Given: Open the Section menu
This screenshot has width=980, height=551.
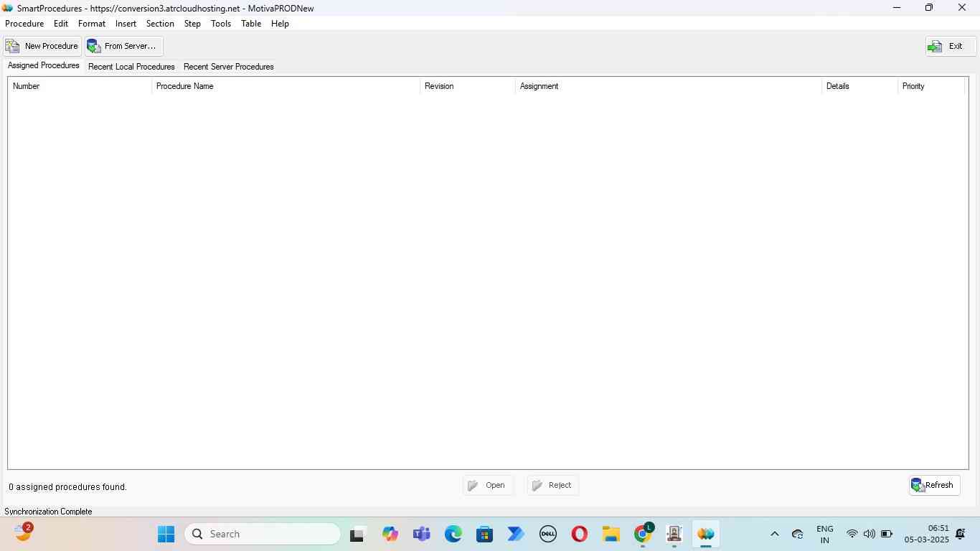Looking at the screenshot, I should (x=160, y=24).
